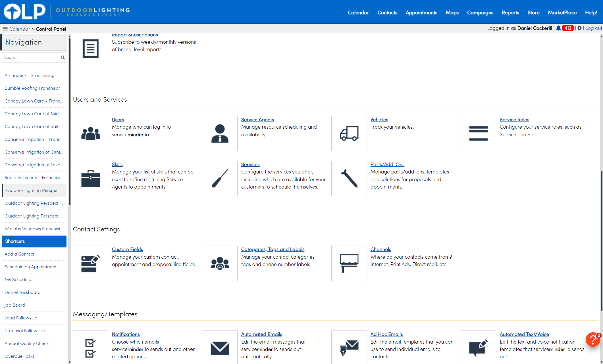603x364 pixels.
Task: Open the Users people icon tile
Action: click(90, 133)
